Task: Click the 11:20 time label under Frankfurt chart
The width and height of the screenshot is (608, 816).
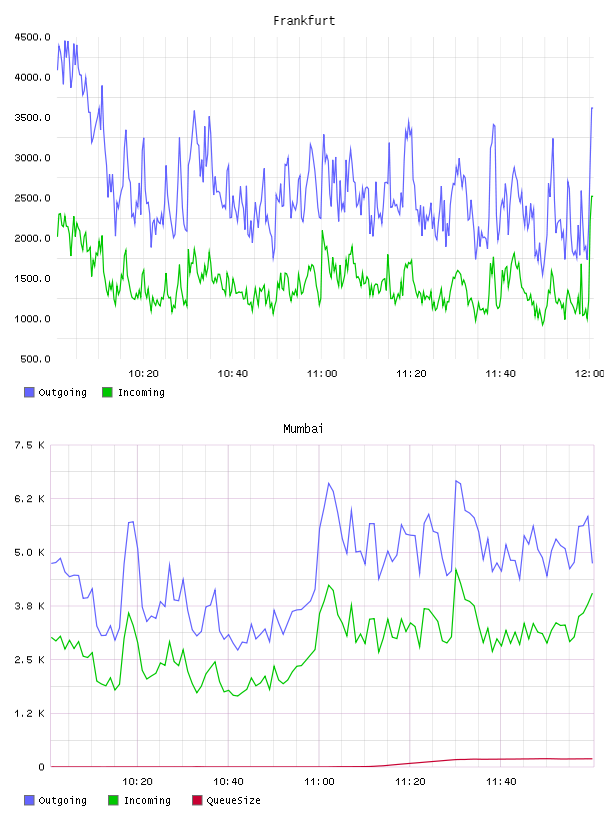Action: (411, 373)
